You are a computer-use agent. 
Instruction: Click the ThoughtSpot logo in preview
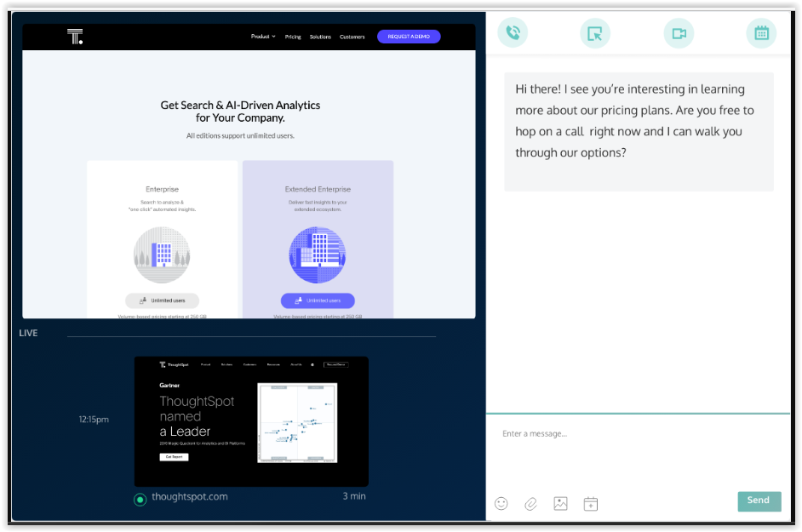[x=75, y=37]
